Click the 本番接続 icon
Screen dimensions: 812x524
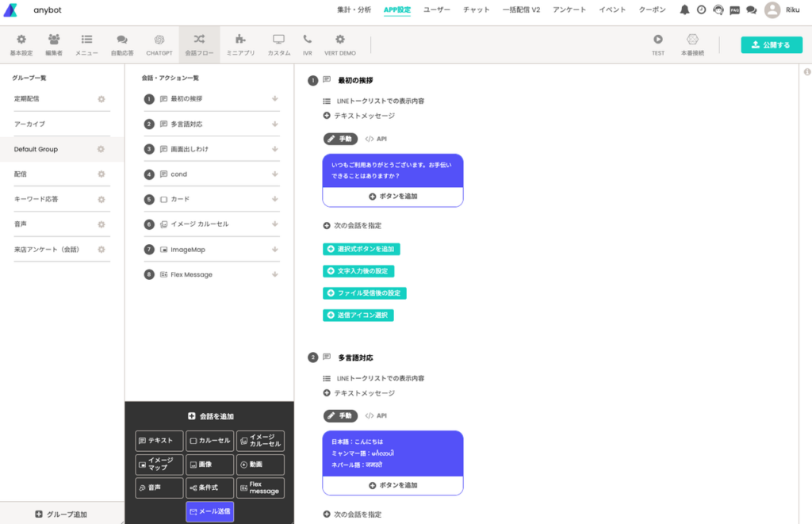[692, 39]
